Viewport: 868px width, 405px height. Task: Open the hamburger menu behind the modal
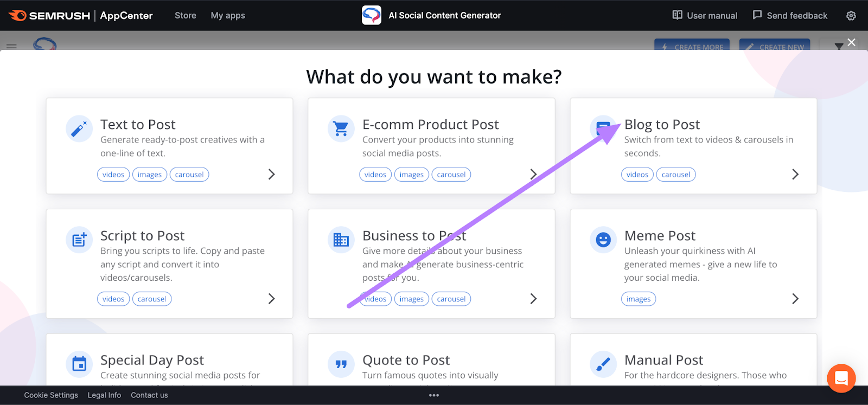(11, 46)
